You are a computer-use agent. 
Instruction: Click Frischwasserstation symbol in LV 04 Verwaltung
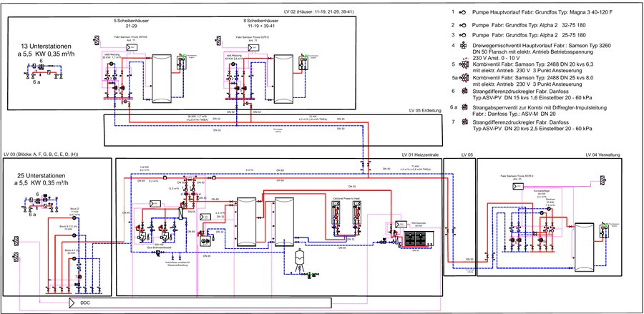(x=603, y=230)
